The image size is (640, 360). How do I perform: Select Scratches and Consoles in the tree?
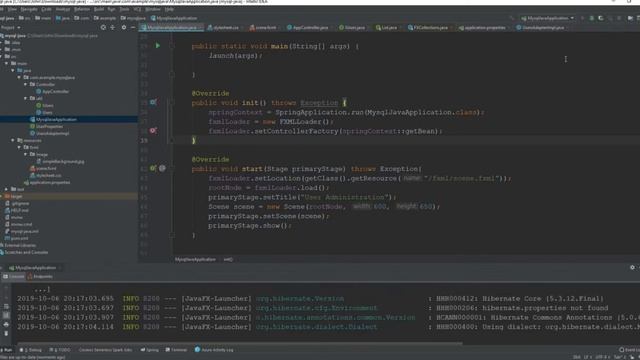[x=24, y=252]
